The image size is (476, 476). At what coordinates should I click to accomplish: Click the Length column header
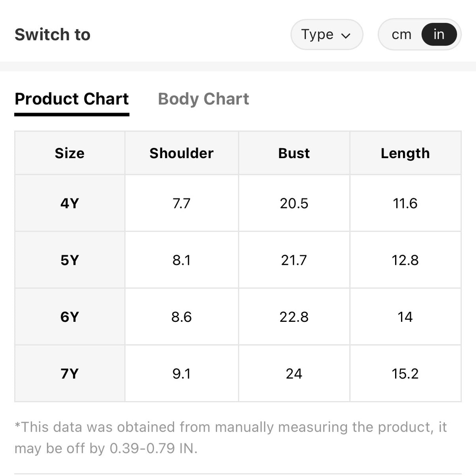[405, 153]
